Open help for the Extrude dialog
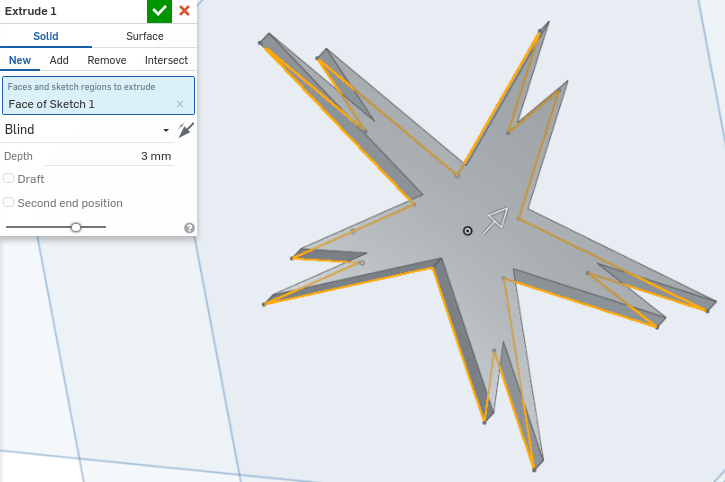The width and height of the screenshot is (725, 482). point(189,228)
